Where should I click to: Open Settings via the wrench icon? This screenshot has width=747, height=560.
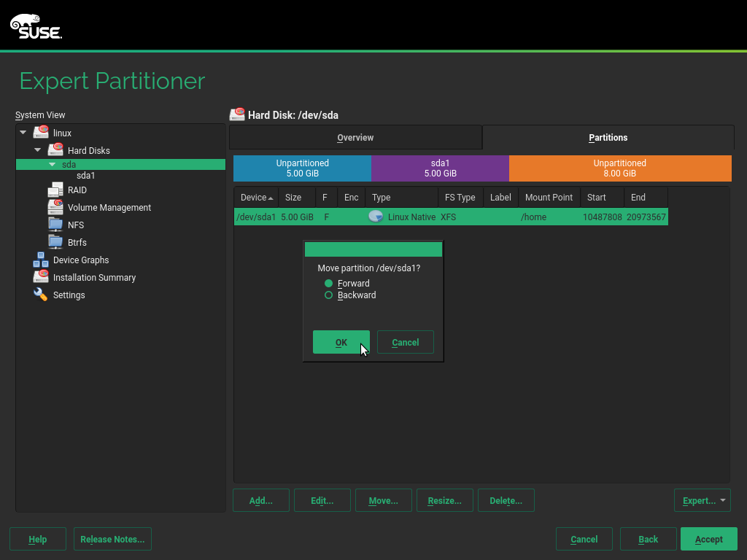tap(41, 295)
